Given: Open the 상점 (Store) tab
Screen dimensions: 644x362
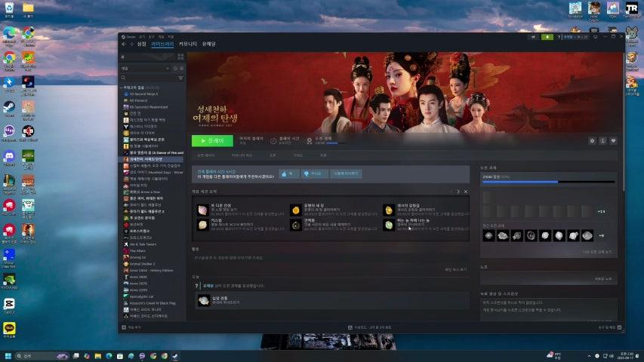Looking at the screenshot, I should pos(142,44).
